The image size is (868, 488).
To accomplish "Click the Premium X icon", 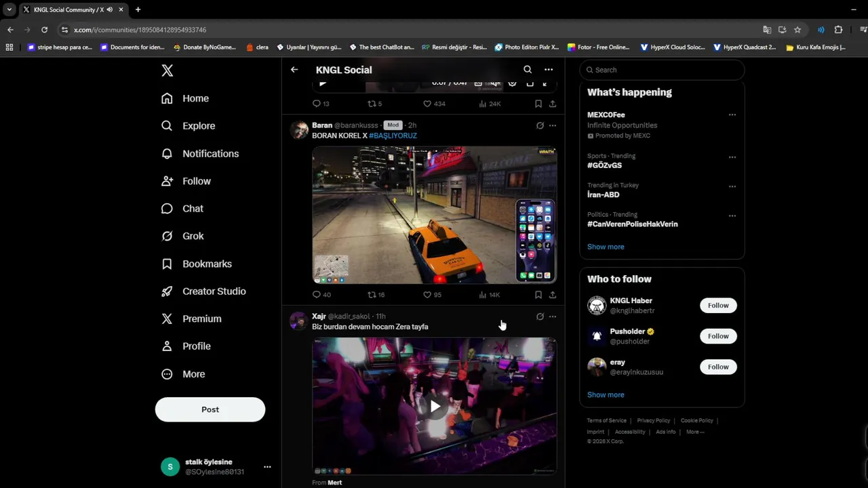I will point(167,319).
